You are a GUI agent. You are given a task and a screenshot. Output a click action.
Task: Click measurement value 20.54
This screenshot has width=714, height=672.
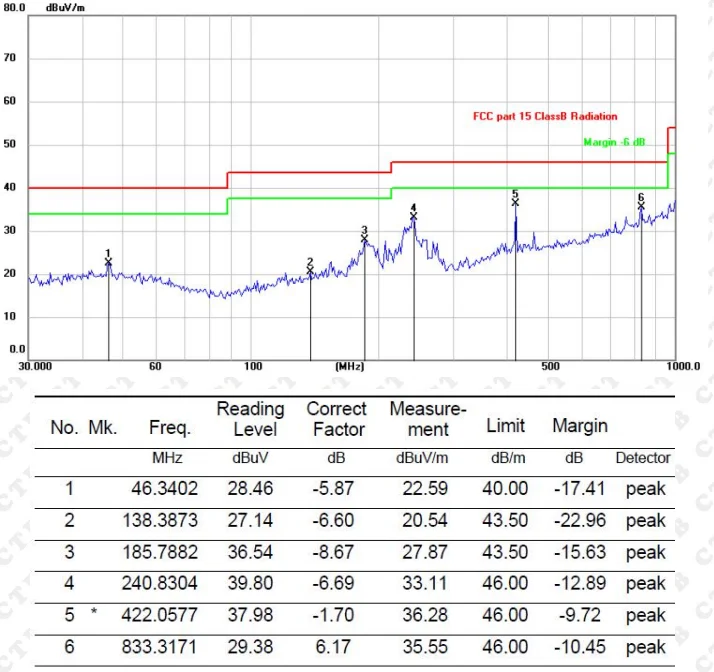[425, 520]
